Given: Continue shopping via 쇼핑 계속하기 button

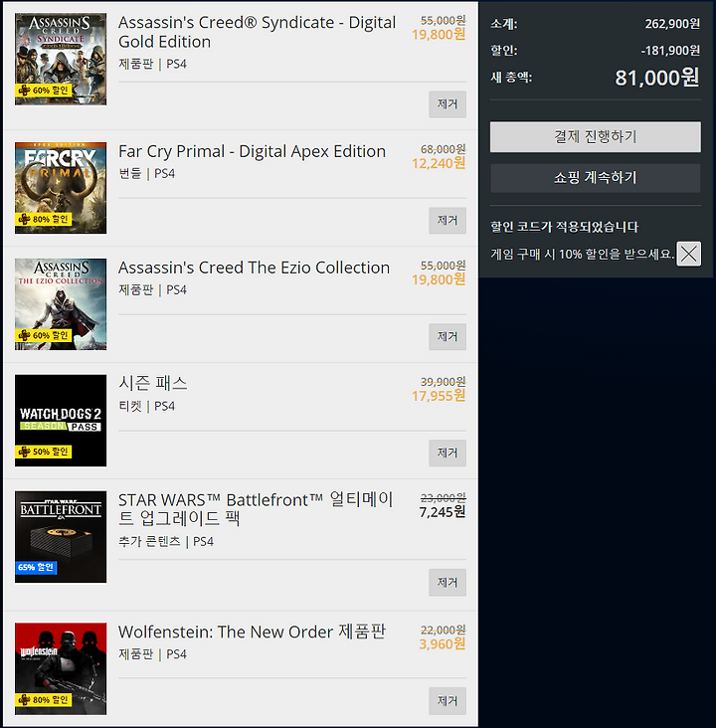Looking at the screenshot, I should tap(596, 178).
